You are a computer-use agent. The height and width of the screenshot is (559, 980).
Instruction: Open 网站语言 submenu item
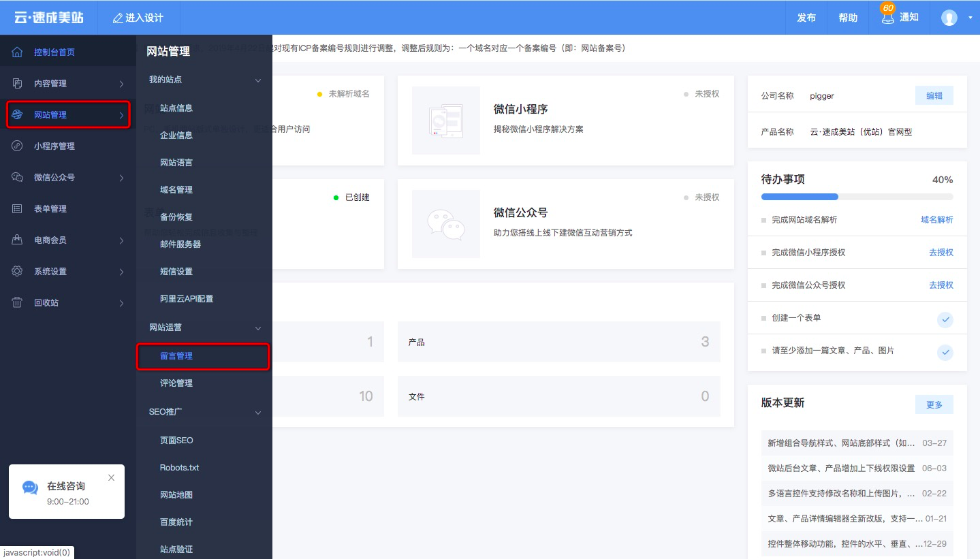[x=176, y=163]
